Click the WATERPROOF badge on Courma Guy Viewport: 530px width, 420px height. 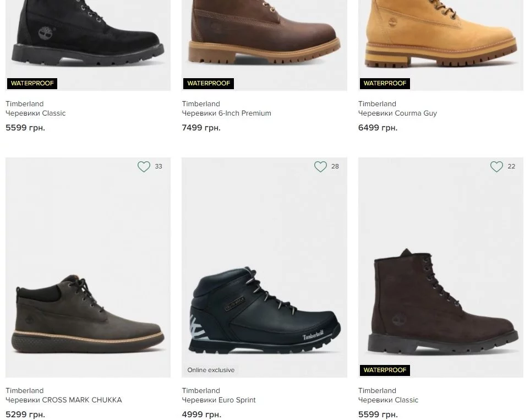385,84
